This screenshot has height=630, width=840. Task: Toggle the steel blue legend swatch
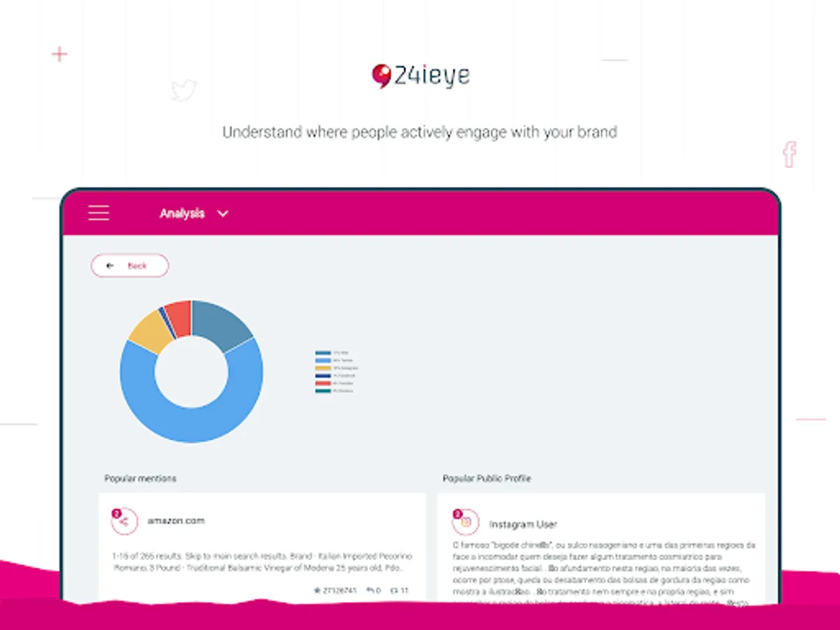coord(323,353)
